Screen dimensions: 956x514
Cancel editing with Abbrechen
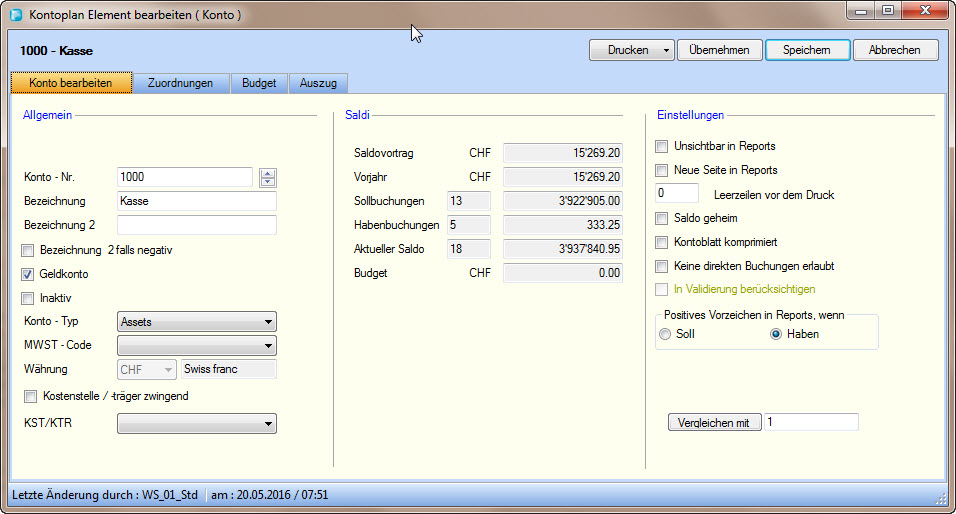[896, 50]
